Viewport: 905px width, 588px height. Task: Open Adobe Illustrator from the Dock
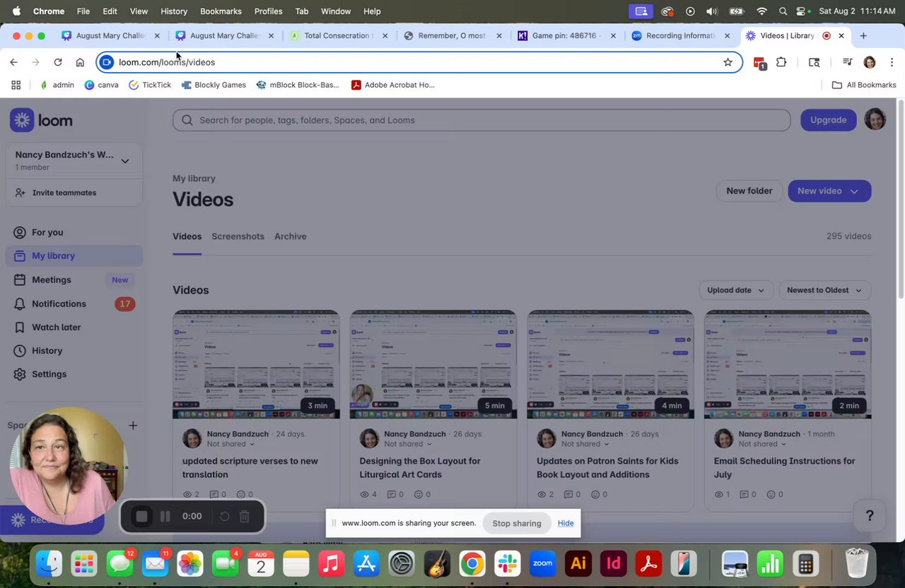point(578,563)
